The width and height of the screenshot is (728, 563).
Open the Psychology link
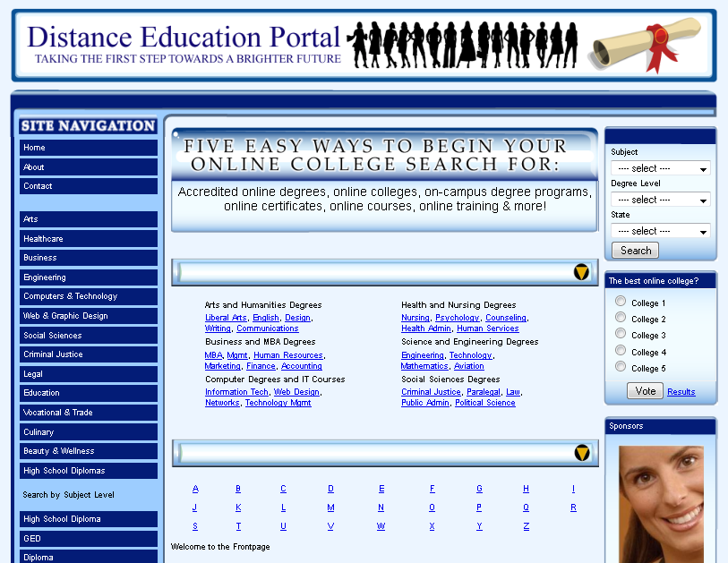(x=458, y=318)
